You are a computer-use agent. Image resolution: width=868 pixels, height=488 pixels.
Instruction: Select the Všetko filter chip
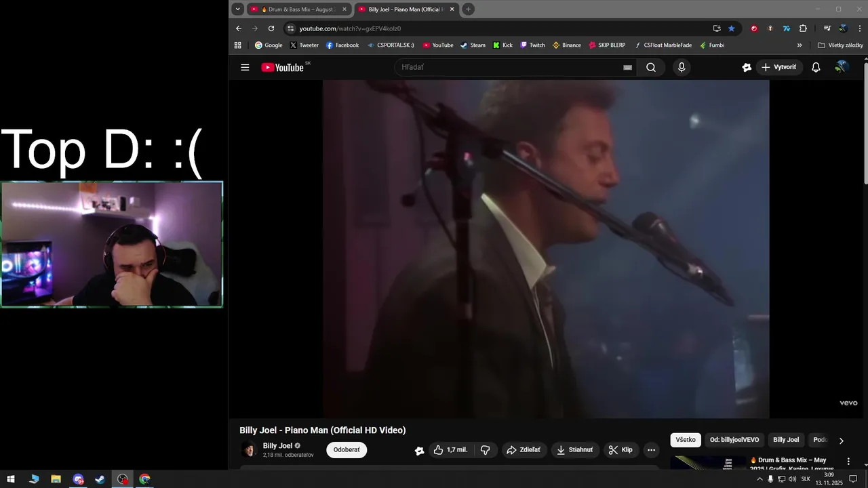[686, 440]
